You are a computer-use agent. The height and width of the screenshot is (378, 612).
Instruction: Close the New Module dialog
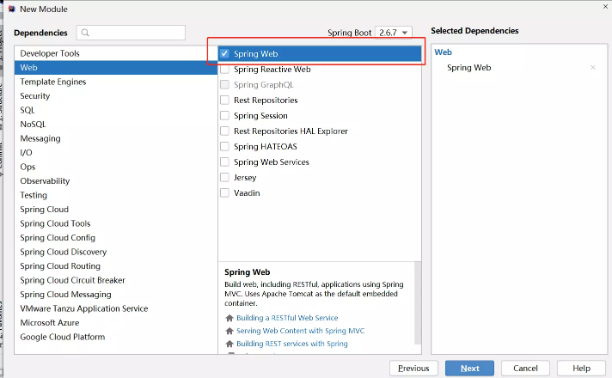pos(605,6)
